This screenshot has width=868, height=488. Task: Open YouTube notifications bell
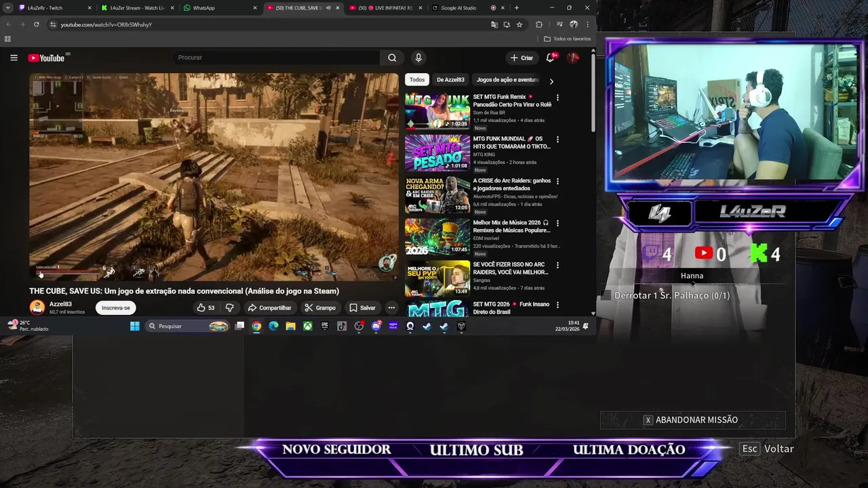click(x=551, y=58)
